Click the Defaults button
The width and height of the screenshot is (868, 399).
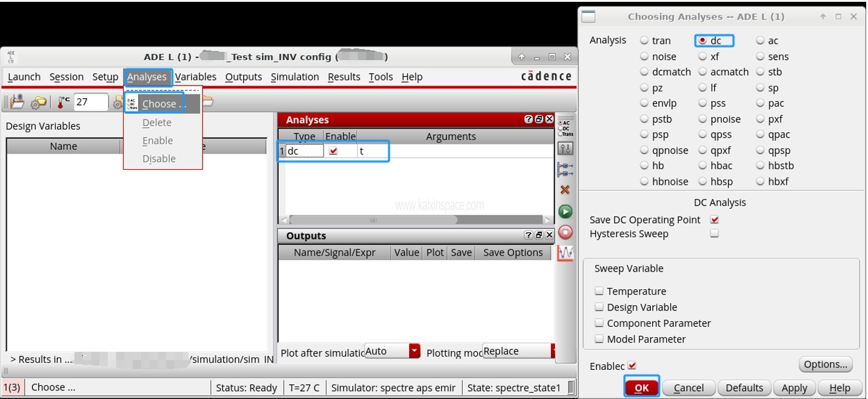click(744, 388)
